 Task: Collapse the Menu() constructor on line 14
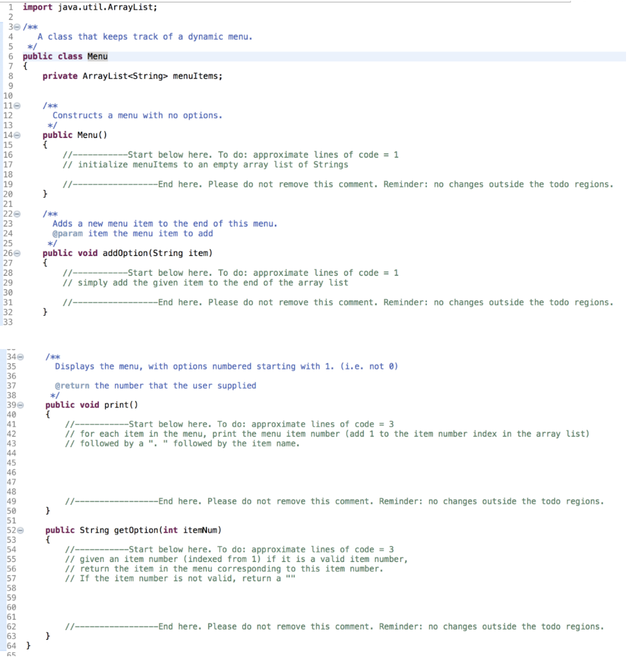(x=19, y=135)
